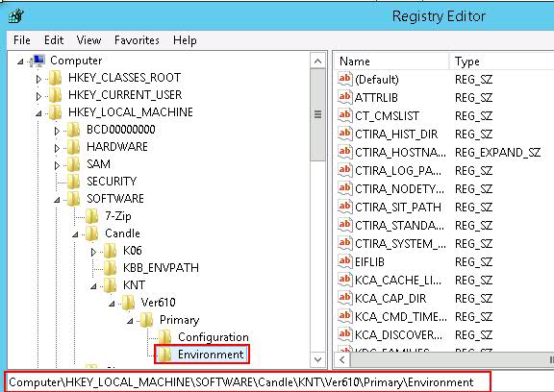
Task: Open the Favorites menu
Action: [137, 40]
